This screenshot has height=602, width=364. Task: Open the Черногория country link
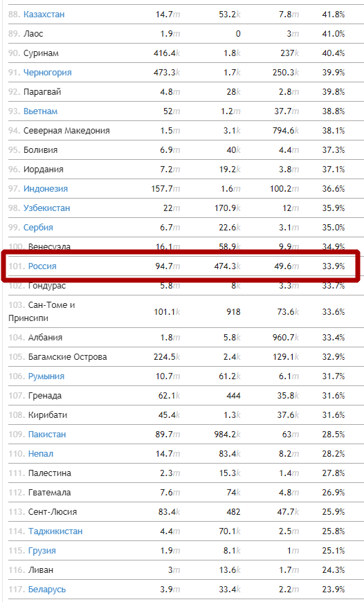47,73
